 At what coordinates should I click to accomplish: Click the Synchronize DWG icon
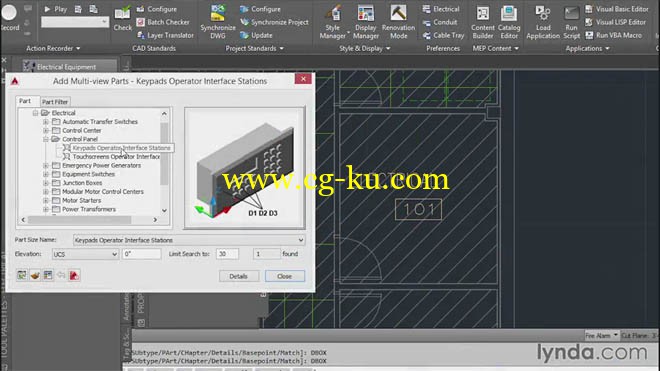pyautogui.click(x=218, y=22)
